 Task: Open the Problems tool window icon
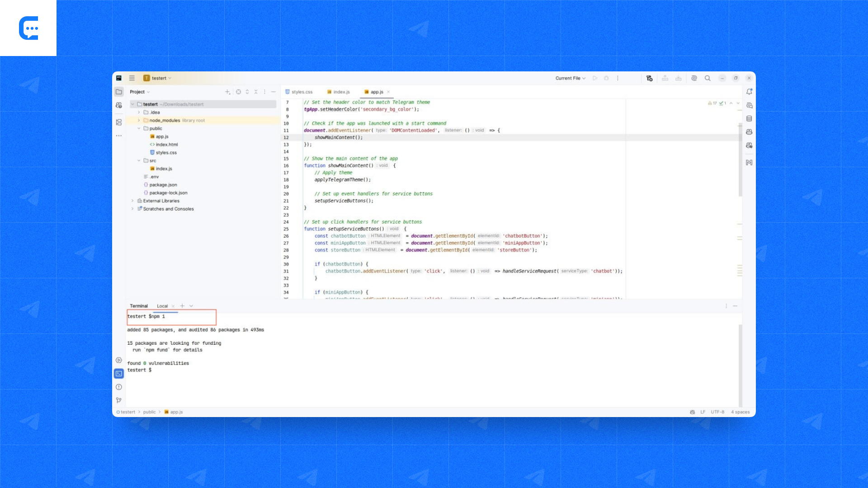[119, 387]
